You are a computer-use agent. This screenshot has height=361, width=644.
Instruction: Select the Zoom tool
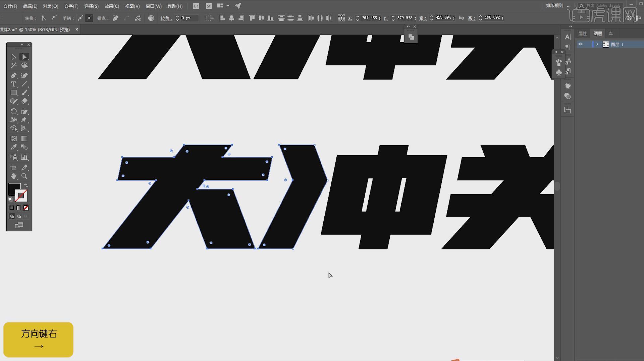coord(24,176)
